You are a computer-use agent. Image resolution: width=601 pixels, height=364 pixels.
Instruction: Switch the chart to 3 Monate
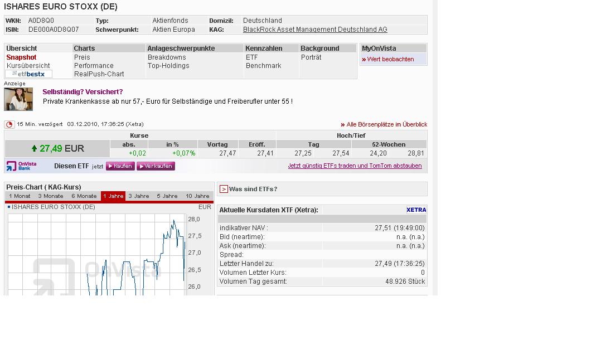tap(51, 196)
